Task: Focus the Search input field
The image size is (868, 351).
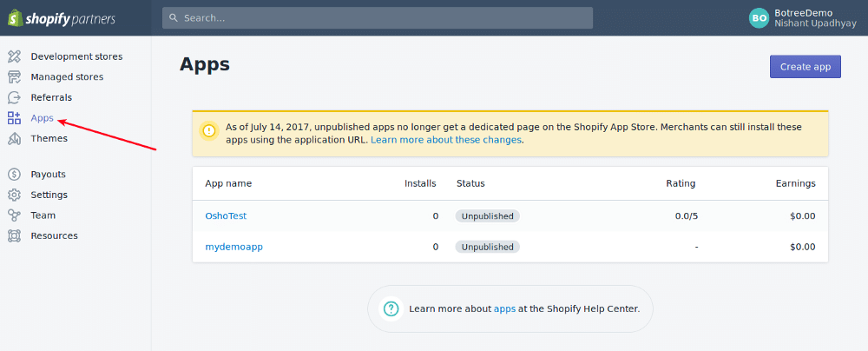Action: click(378, 17)
